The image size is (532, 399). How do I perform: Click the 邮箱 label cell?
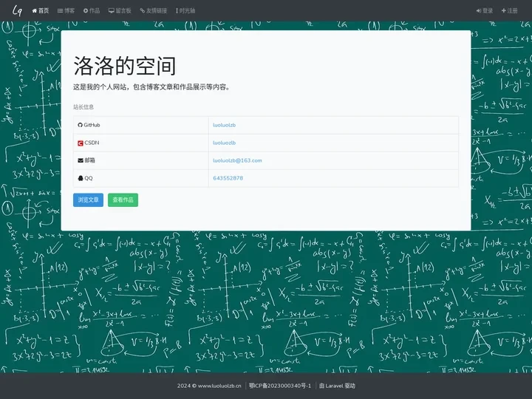[141, 160]
